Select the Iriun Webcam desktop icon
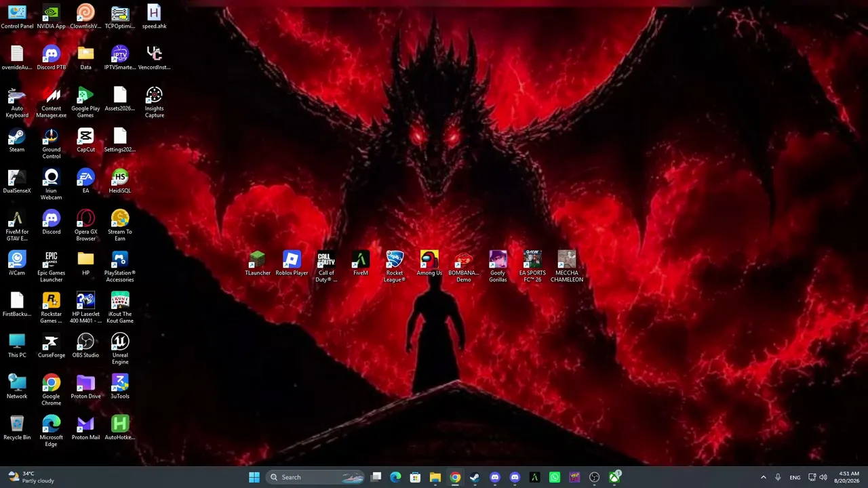The height and width of the screenshot is (488, 868). click(52, 185)
